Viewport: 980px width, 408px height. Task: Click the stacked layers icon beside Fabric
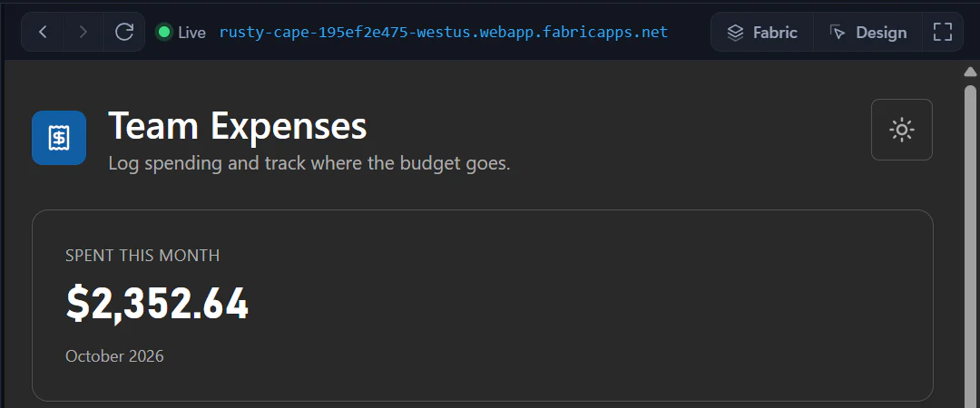(736, 33)
